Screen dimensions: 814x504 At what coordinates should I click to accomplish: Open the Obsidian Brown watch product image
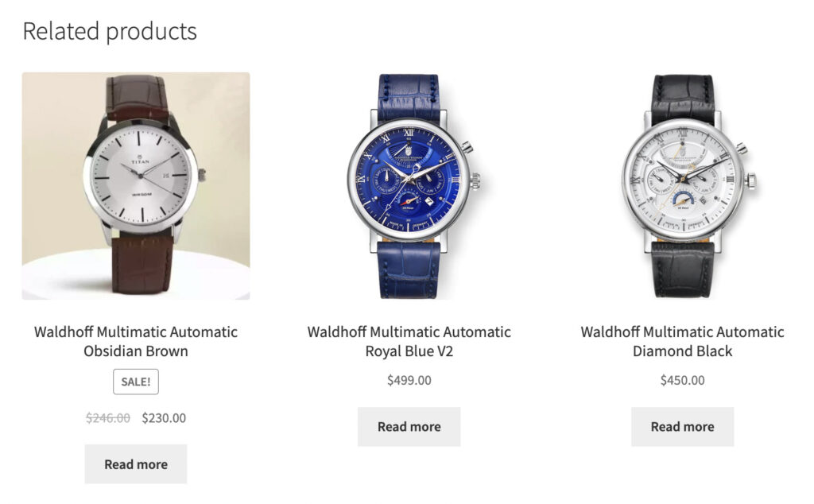[x=136, y=186]
